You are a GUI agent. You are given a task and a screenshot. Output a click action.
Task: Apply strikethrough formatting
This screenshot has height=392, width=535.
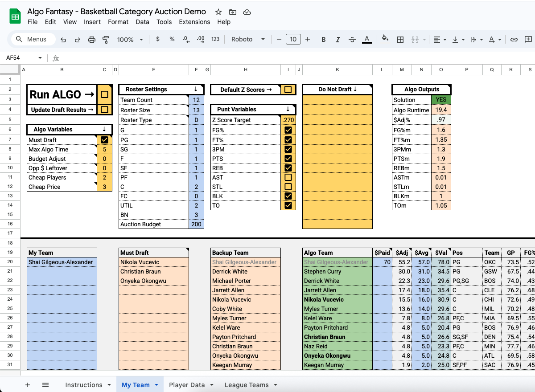352,40
